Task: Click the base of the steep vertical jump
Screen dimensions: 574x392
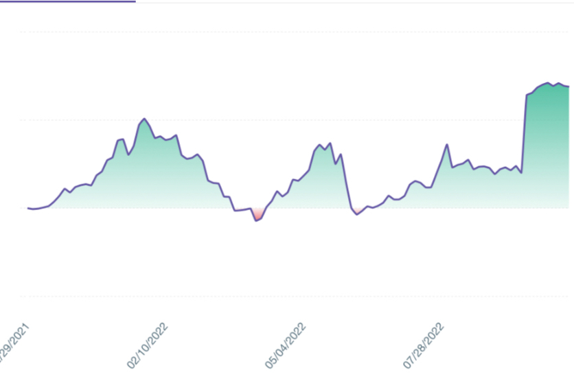Action: [522, 172]
